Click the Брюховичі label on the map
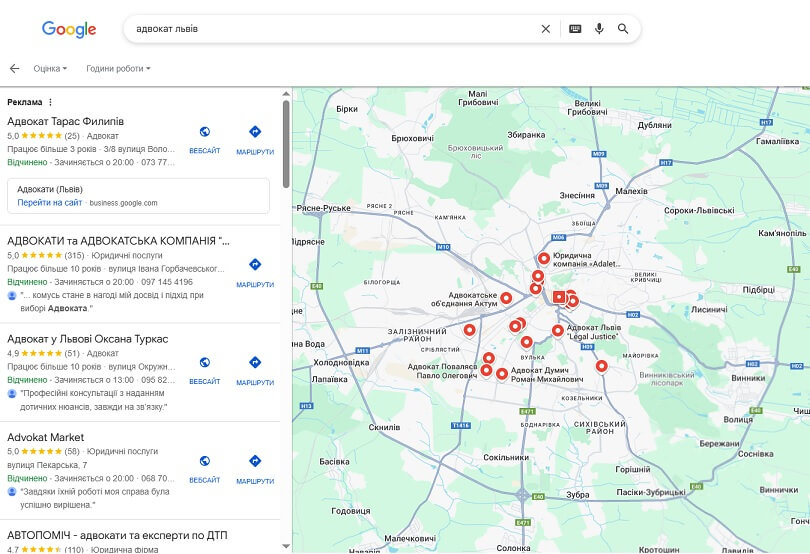810x554 pixels. [x=412, y=138]
